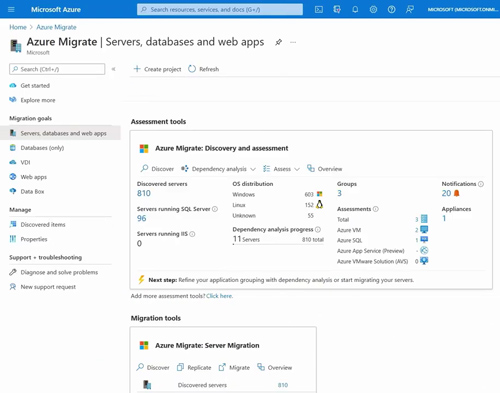Click the Total assessments building icon
This screenshot has height=393, width=500.
[424, 219]
